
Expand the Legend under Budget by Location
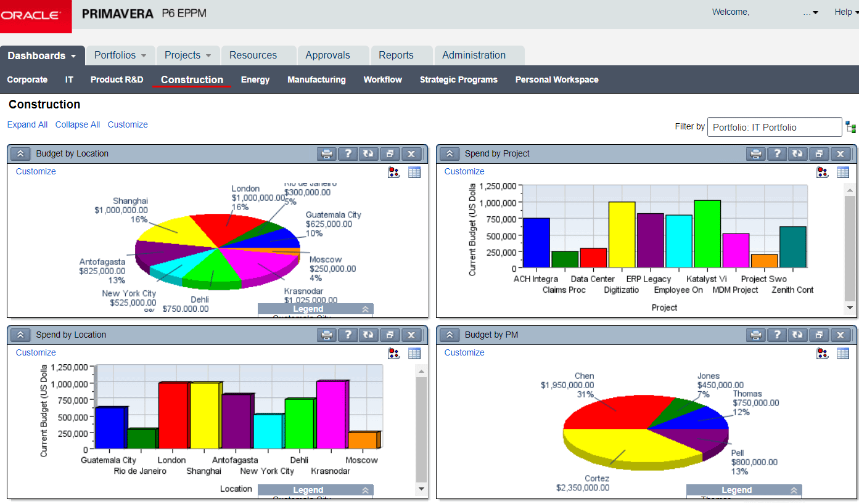[366, 309]
